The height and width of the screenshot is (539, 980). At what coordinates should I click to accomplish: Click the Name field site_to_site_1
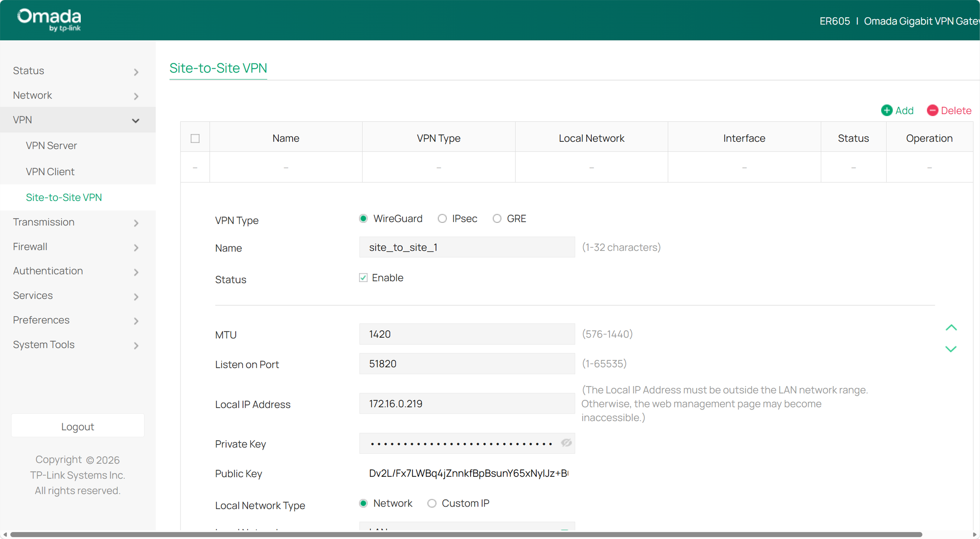click(x=467, y=247)
